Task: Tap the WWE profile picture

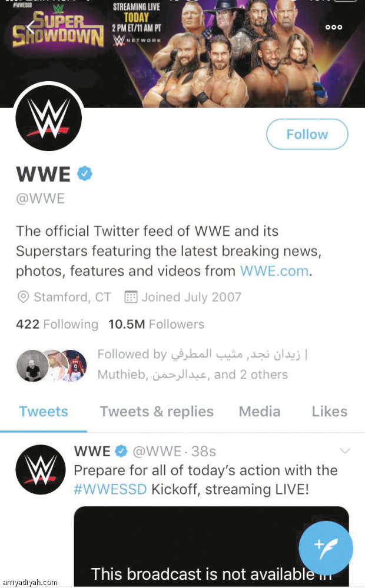Action: click(x=49, y=117)
